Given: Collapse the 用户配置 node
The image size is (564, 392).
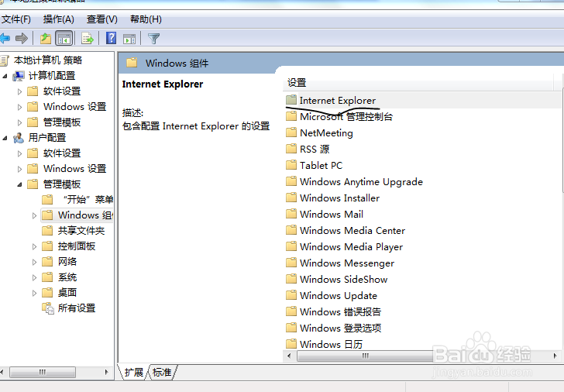Looking at the screenshot, I should point(5,138).
